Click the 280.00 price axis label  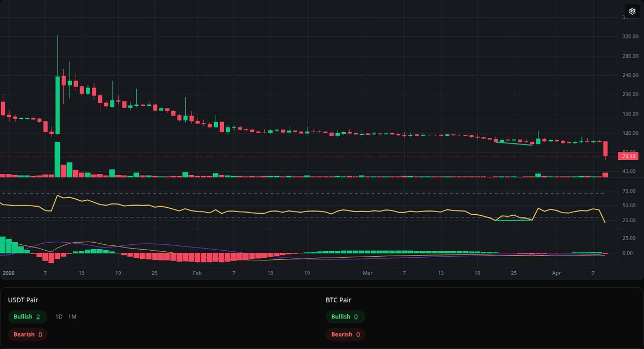pos(630,56)
